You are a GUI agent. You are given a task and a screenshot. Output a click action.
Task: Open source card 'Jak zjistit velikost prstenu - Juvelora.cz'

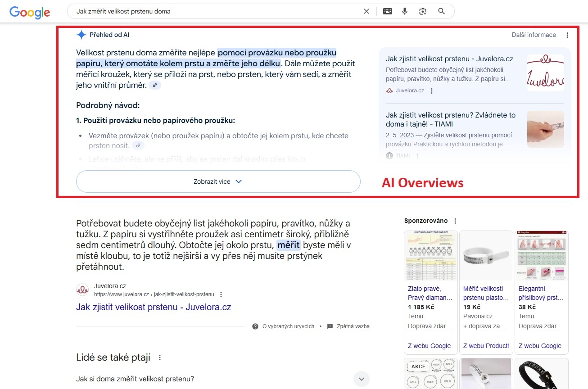point(449,59)
